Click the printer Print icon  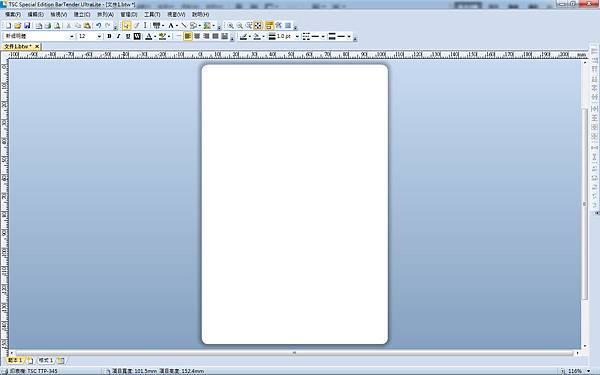tap(48, 26)
